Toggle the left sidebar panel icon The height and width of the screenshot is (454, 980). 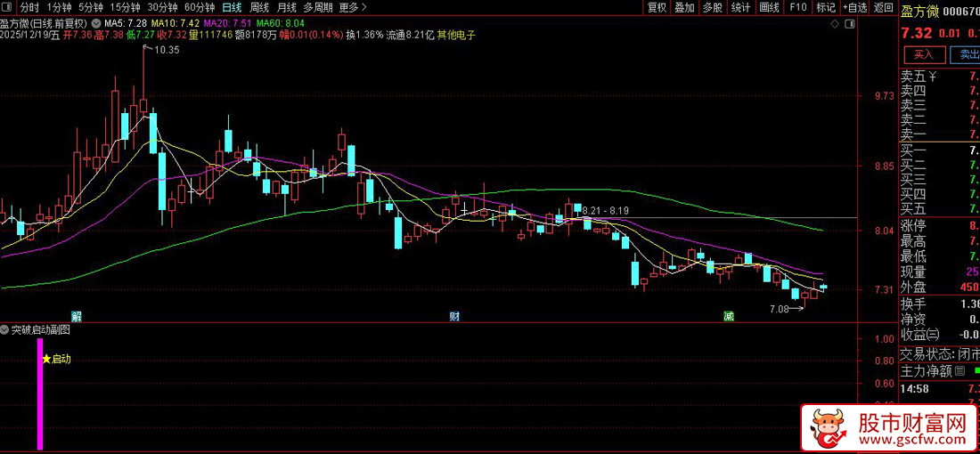coord(7,7)
